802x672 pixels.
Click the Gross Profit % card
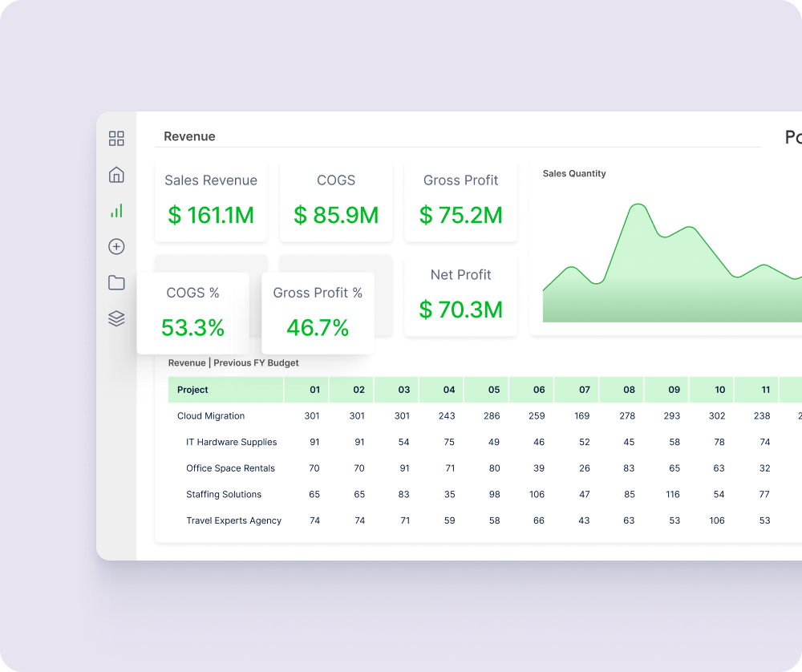tap(318, 312)
